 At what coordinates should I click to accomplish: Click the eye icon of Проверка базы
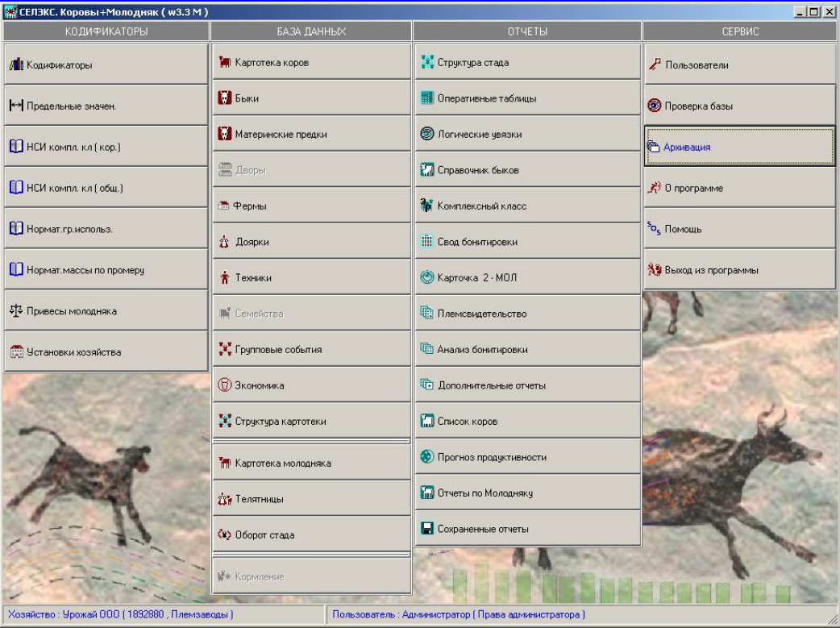point(654,106)
